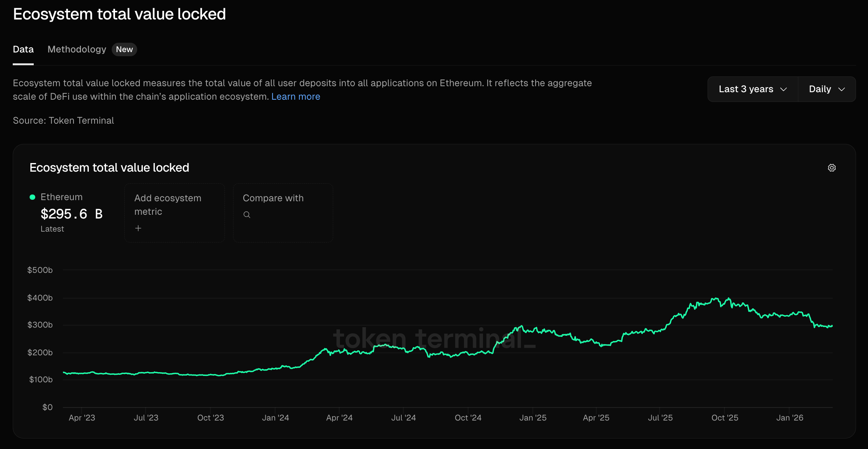Viewport: 868px width, 449px height.
Task: Click the $295.6 B latest value
Action: point(72,214)
